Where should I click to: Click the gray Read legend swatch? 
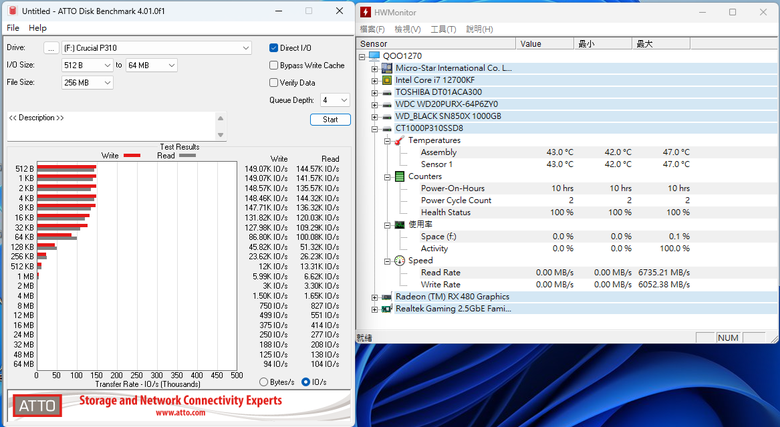tap(187, 156)
